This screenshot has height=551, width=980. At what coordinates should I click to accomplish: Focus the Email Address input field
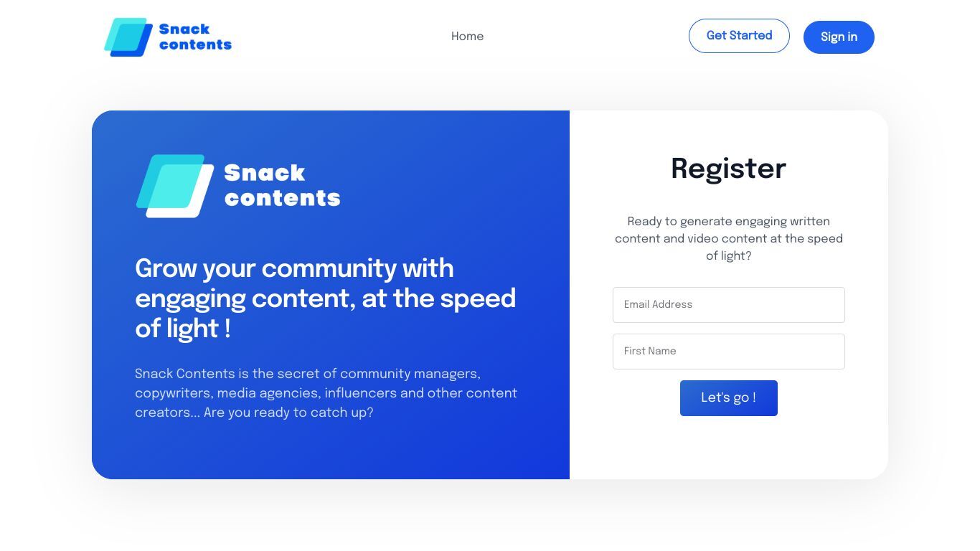(729, 305)
